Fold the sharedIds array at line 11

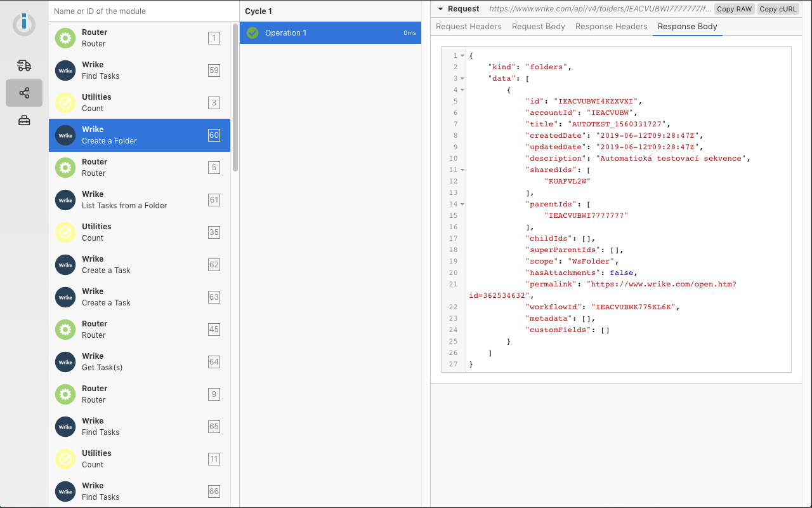462,170
